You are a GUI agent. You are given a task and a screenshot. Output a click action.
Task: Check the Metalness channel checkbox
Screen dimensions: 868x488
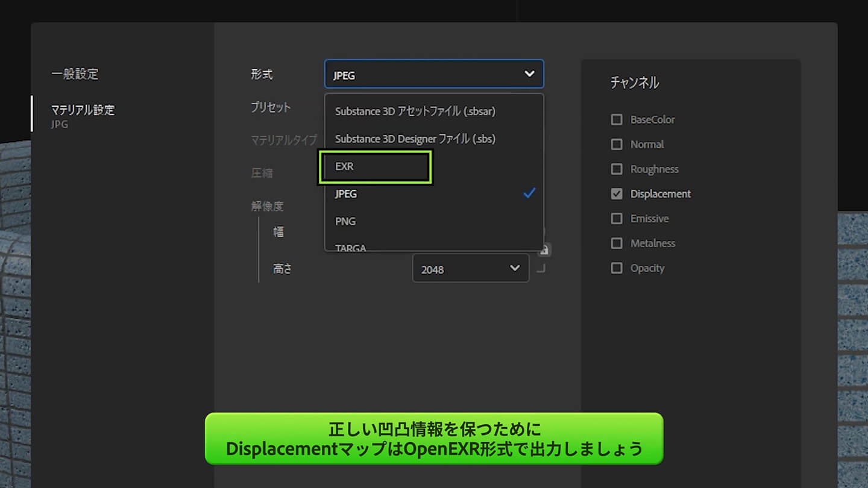(x=617, y=243)
